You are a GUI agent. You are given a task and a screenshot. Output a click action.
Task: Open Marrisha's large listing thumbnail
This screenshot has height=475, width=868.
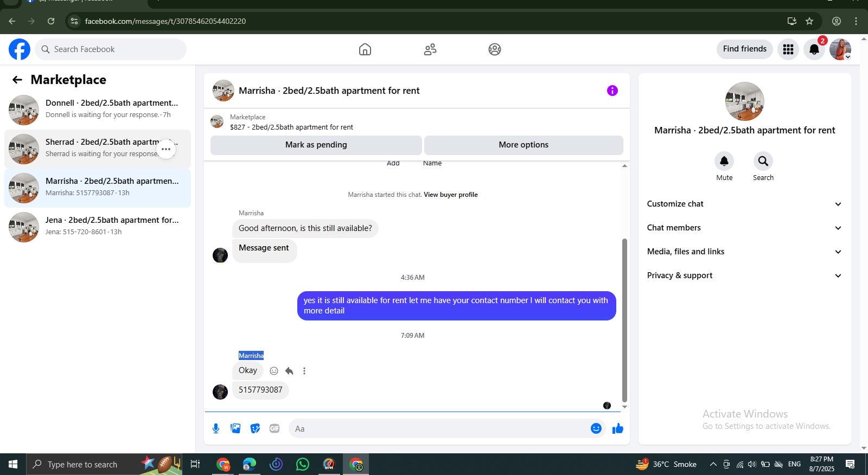(745, 101)
